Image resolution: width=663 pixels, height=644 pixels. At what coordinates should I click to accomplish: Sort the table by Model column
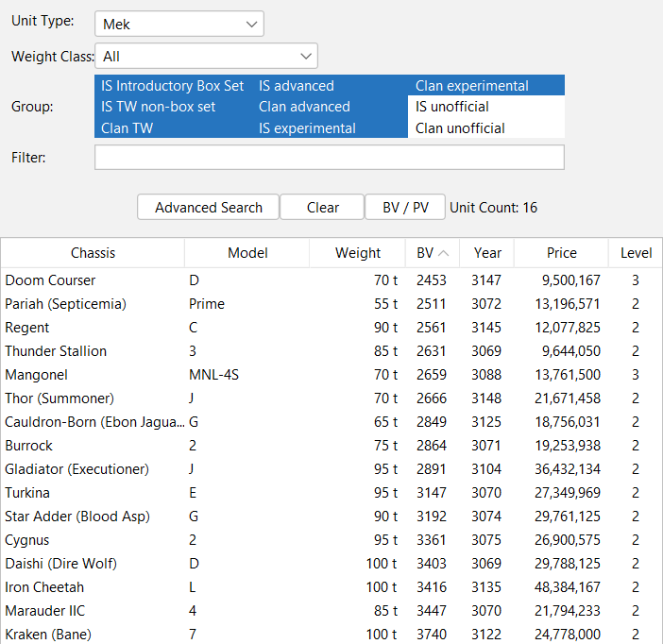point(247,253)
